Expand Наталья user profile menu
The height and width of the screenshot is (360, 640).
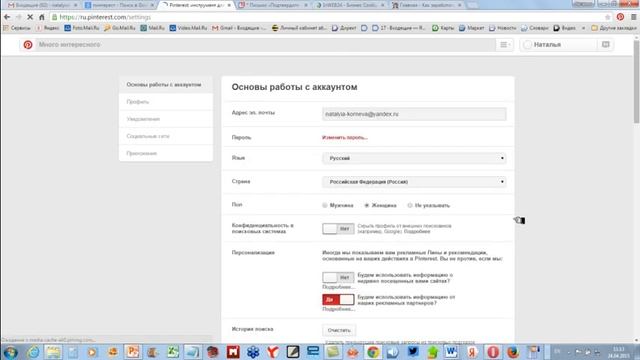tap(558, 44)
